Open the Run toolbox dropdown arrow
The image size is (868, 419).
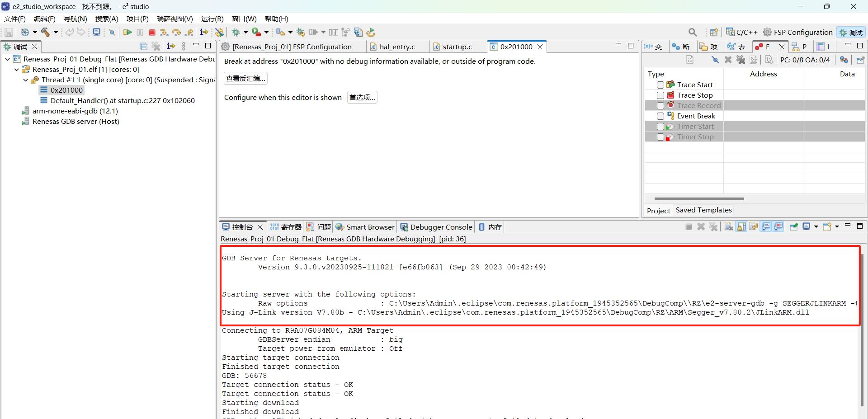point(266,32)
